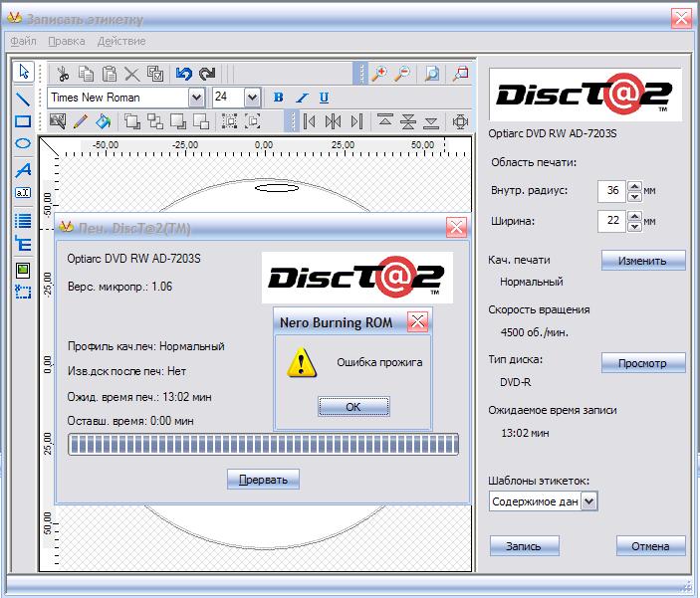
Task: Click the scissors cut icon
Action: click(62, 73)
